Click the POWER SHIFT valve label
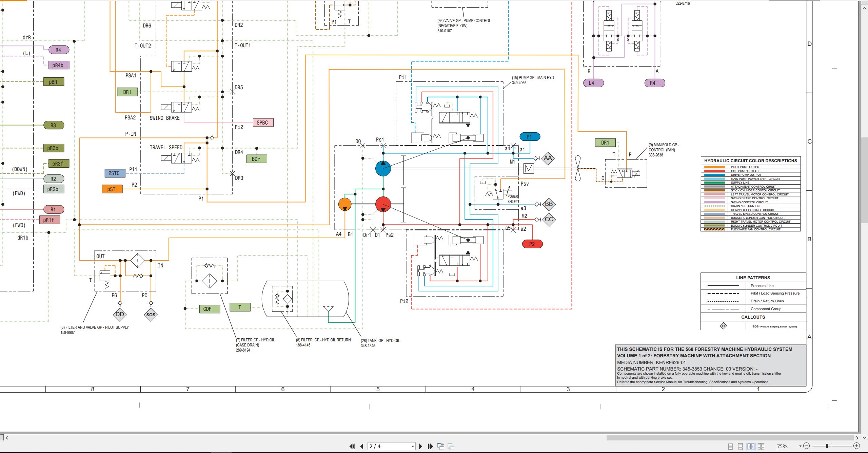The height and width of the screenshot is (453, 868). point(513,199)
